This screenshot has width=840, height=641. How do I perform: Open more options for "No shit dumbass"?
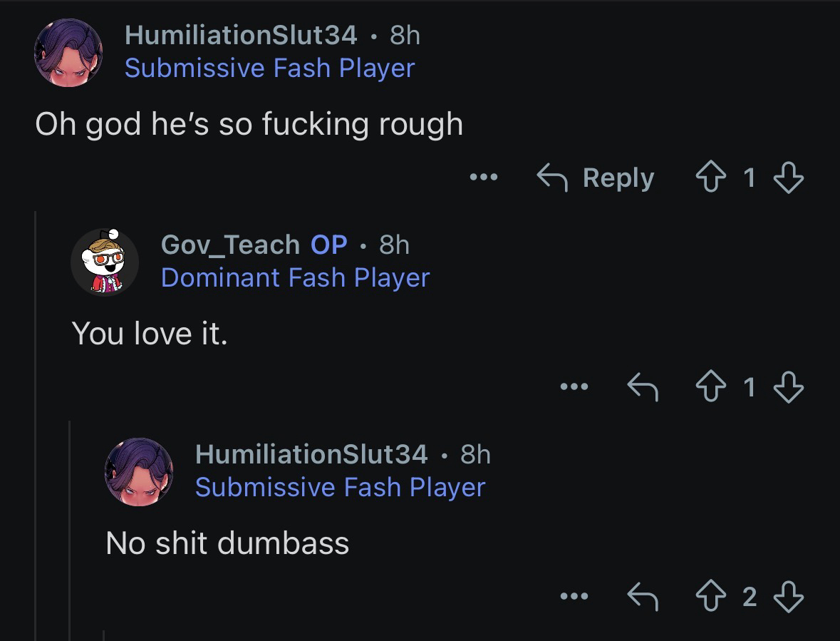pyautogui.click(x=574, y=596)
